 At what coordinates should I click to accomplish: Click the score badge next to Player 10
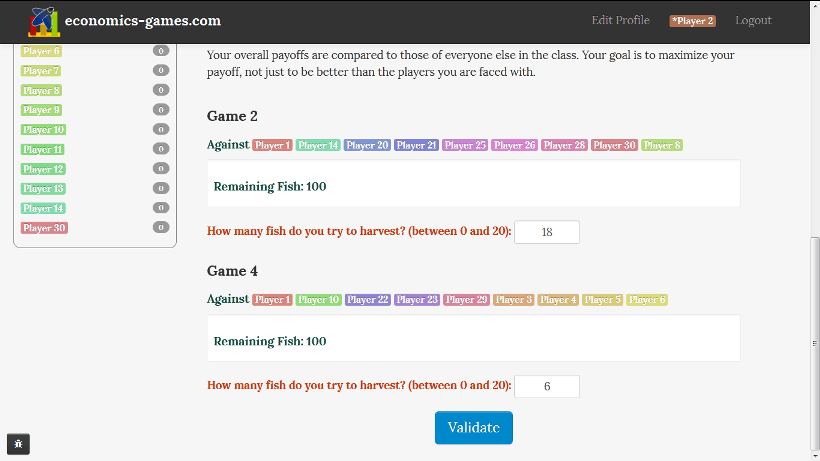click(161, 129)
